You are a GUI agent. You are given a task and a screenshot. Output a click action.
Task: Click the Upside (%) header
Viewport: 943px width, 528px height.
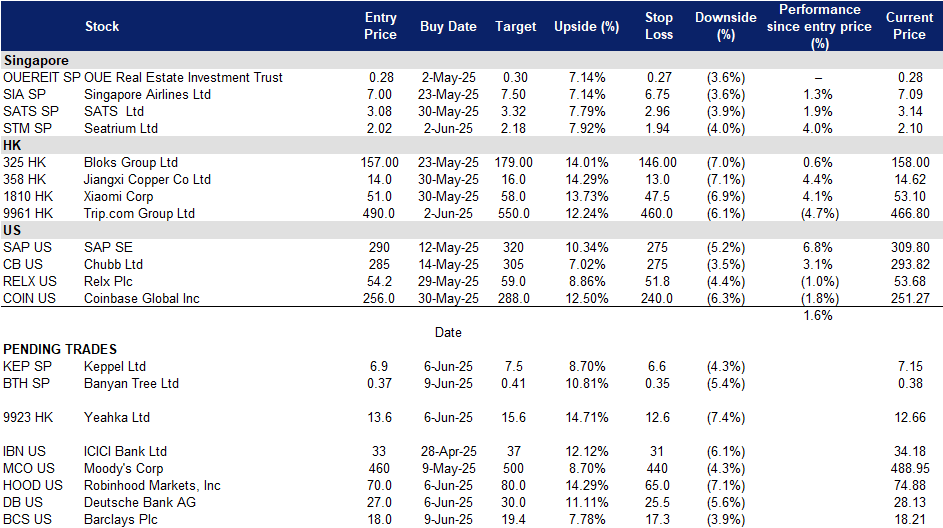(x=586, y=26)
